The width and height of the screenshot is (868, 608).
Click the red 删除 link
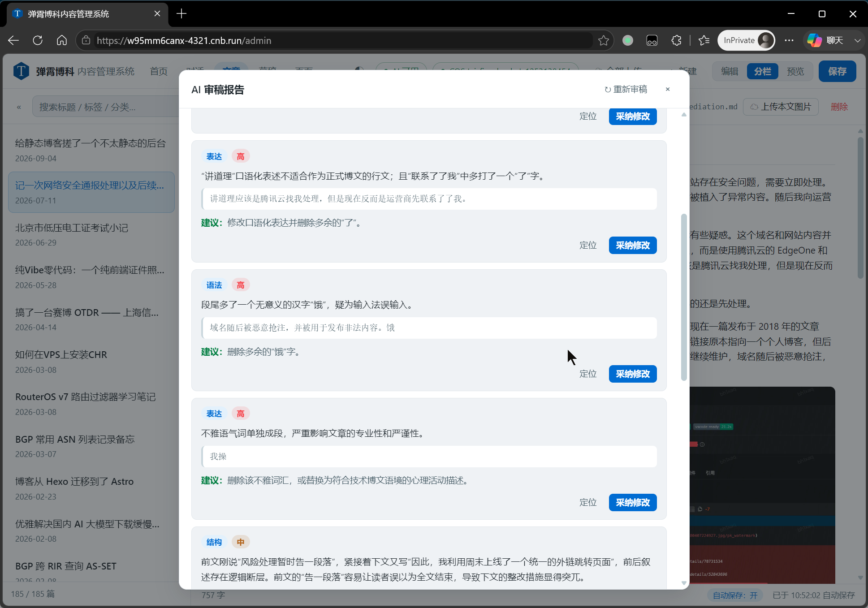[839, 107]
